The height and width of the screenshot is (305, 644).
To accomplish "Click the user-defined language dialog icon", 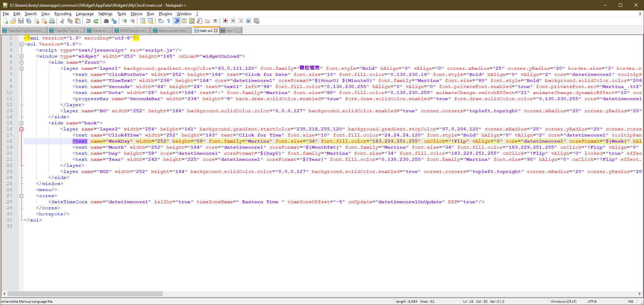I will click(184, 21).
